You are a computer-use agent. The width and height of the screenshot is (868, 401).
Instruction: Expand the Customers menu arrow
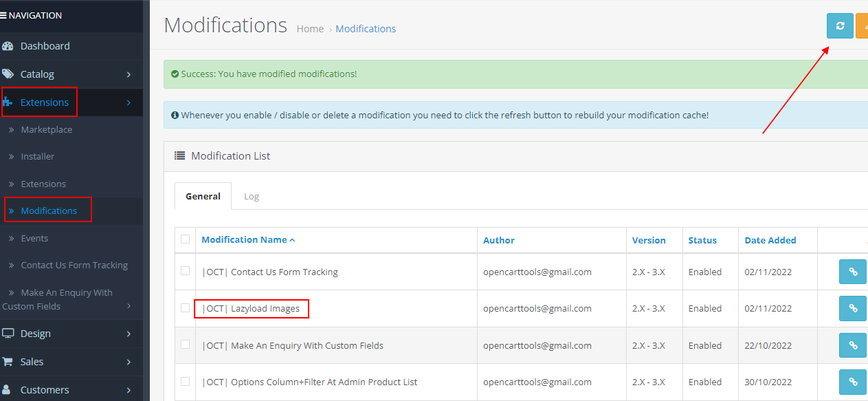pyautogui.click(x=129, y=390)
